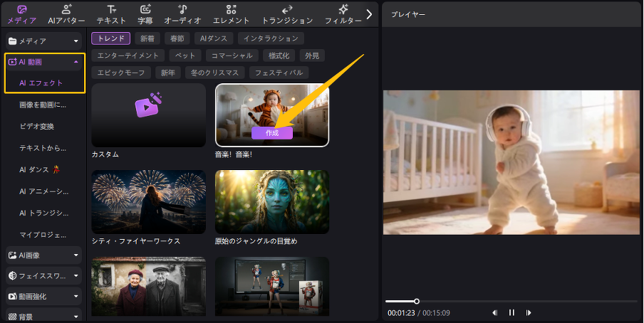Select the コマーシャル category tag

(x=233, y=55)
